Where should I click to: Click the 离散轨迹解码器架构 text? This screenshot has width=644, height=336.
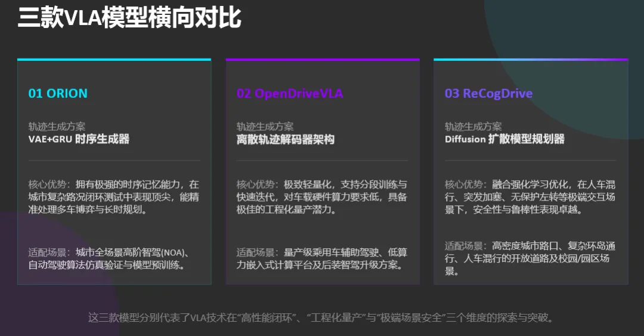[286, 140]
